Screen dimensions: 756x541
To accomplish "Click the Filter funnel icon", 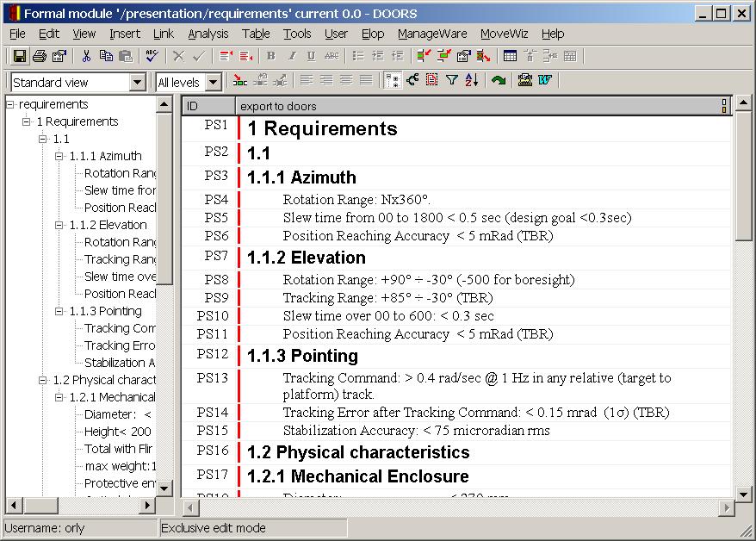I will point(452,80).
